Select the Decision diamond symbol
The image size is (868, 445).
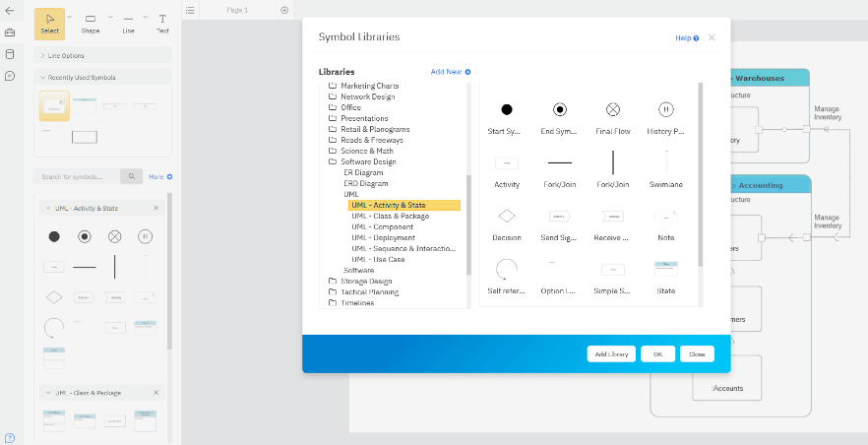[507, 216]
